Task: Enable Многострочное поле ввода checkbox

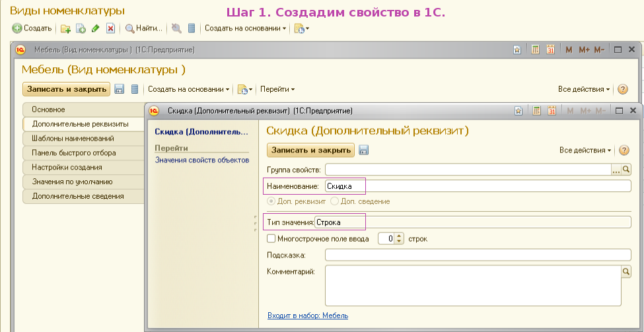Action: pyautogui.click(x=271, y=238)
